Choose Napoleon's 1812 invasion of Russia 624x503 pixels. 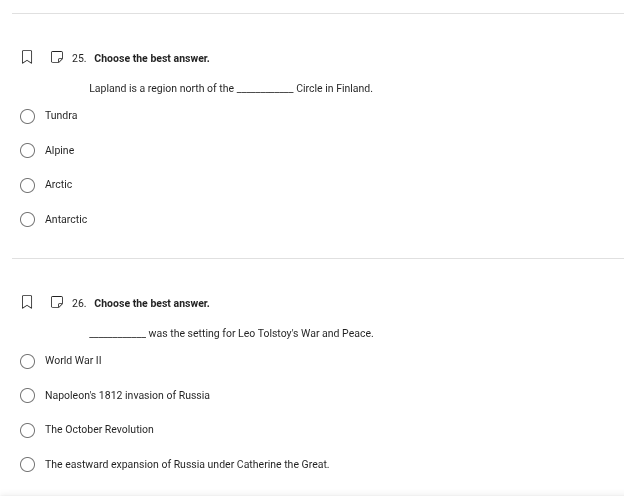pyautogui.click(x=28, y=396)
